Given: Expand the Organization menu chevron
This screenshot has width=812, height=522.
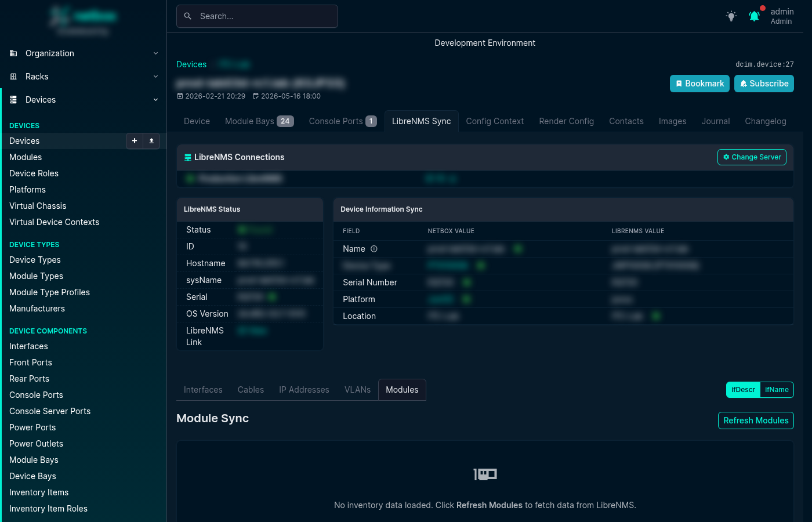Looking at the screenshot, I should (155, 53).
